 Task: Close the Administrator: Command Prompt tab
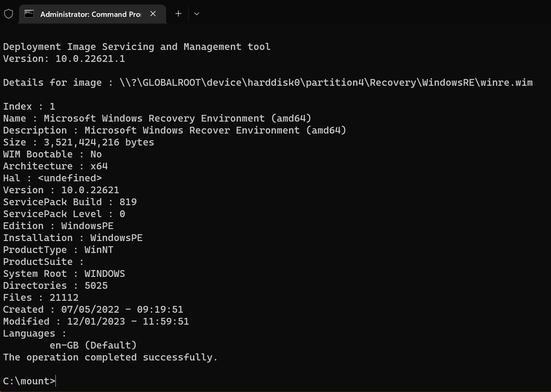pos(153,14)
